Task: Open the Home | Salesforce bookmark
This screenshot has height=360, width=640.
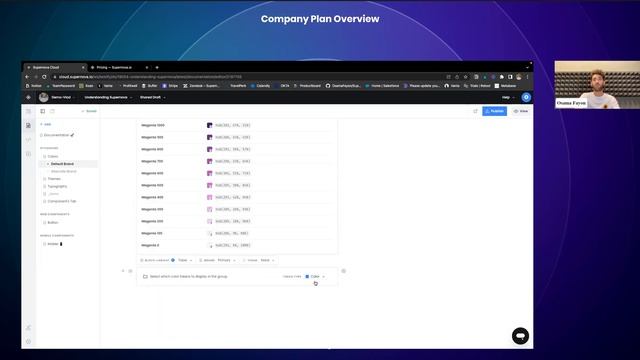Action: point(382,86)
